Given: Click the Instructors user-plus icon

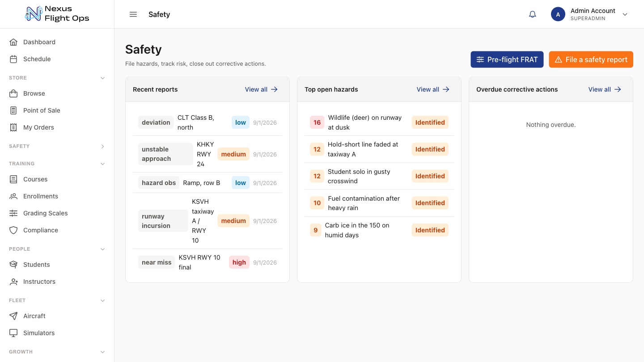Looking at the screenshot, I should tap(13, 282).
